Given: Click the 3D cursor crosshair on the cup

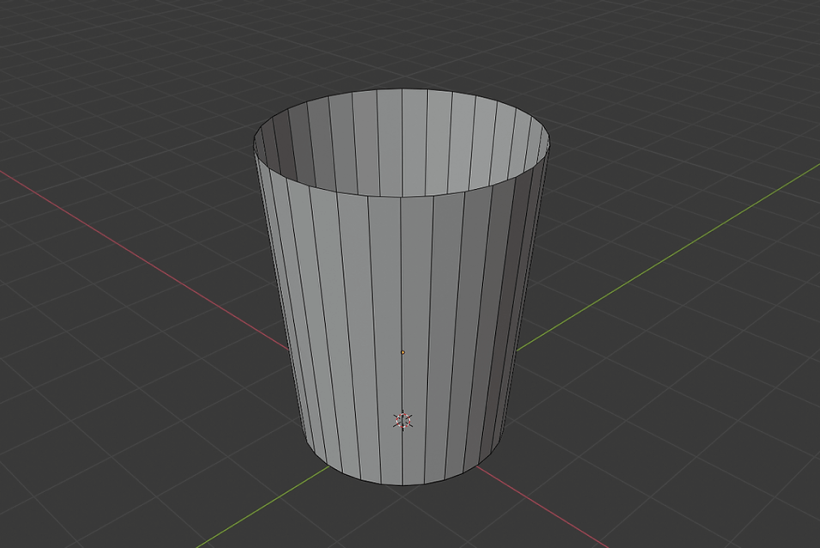Looking at the screenshot, I should (402, 420).
